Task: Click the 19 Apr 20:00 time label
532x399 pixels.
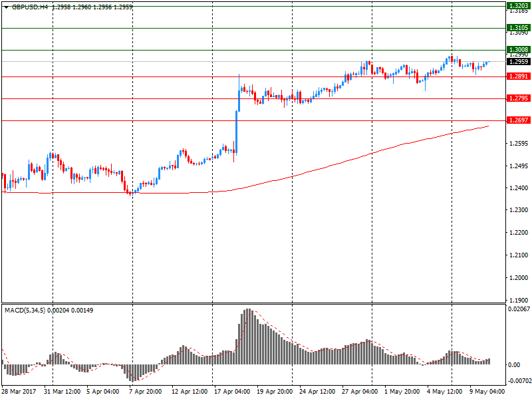Action: click(x=275, y=392)
